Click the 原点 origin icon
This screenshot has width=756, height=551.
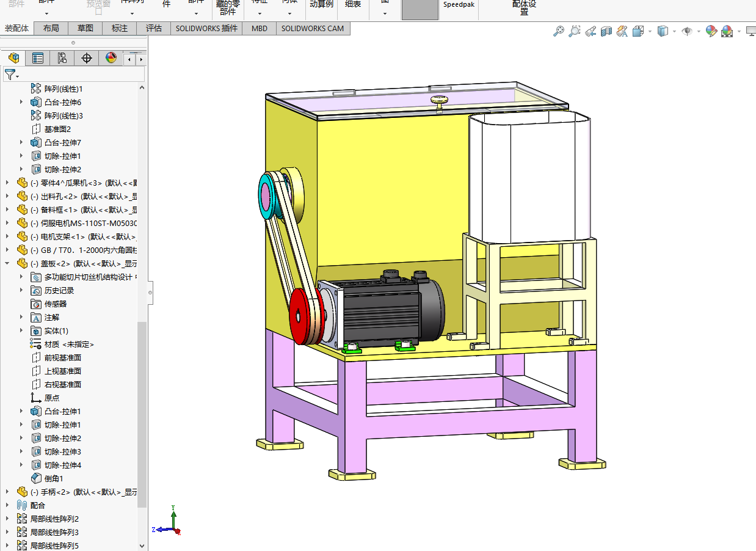click(36, 398)
